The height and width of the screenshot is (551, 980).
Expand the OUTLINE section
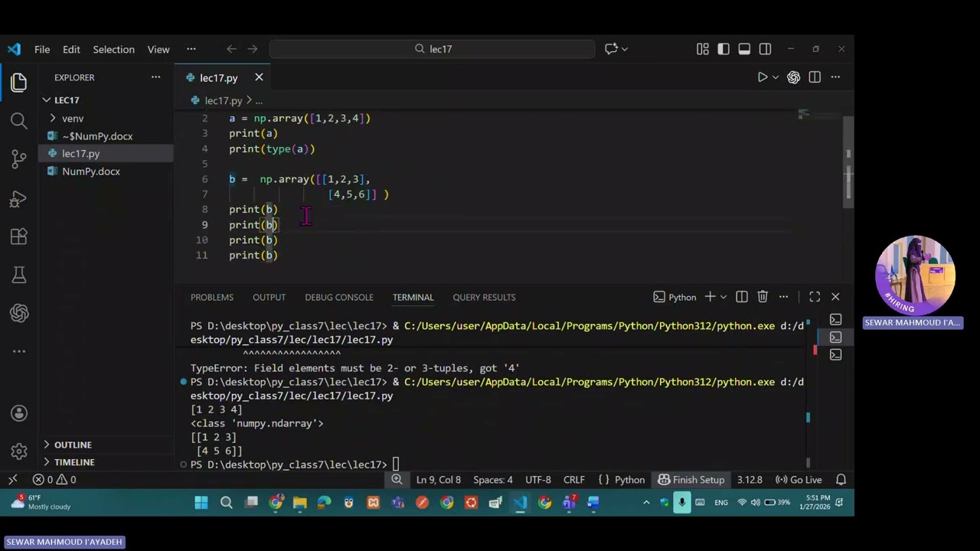(x=72, y=445)
